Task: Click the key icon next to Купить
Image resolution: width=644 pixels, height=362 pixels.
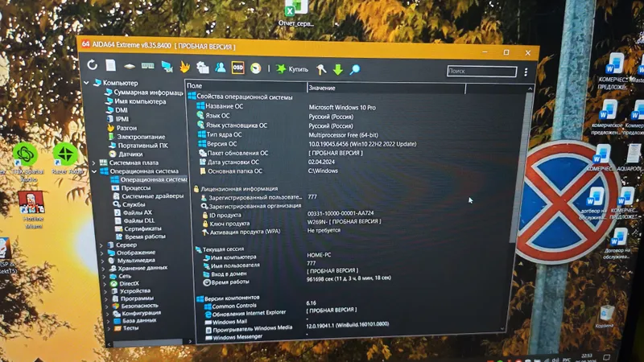Action: coord(321,69)
